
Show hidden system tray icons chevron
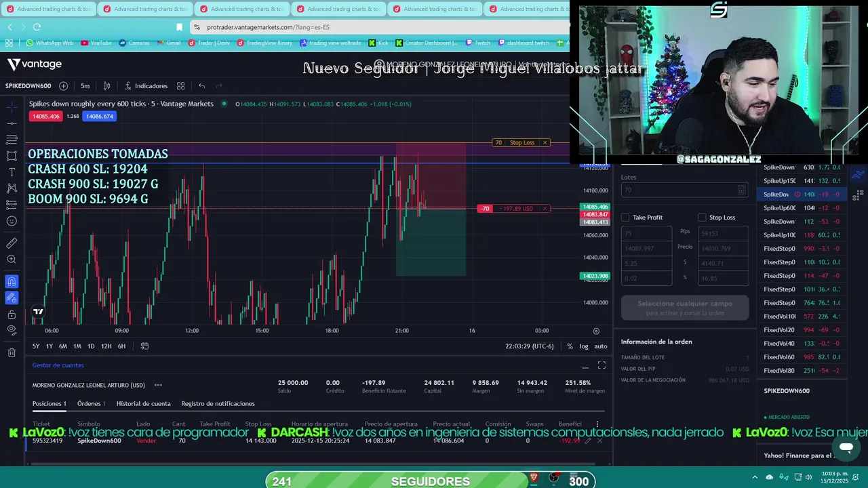pos(754,477)
